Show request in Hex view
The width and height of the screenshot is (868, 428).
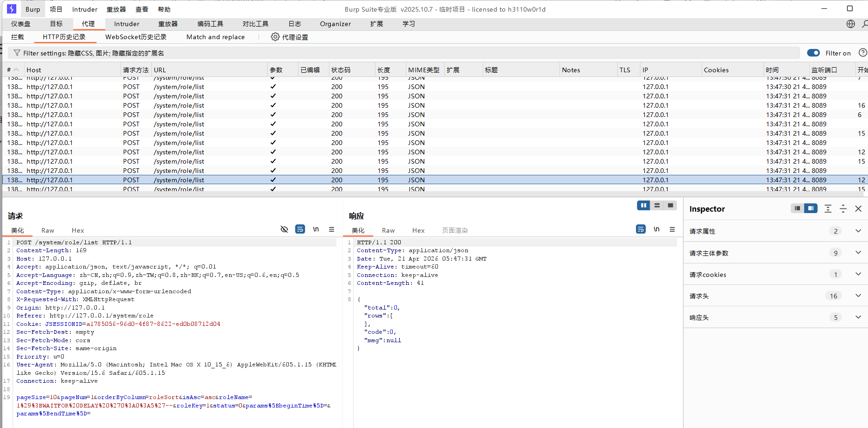(78, 230)
